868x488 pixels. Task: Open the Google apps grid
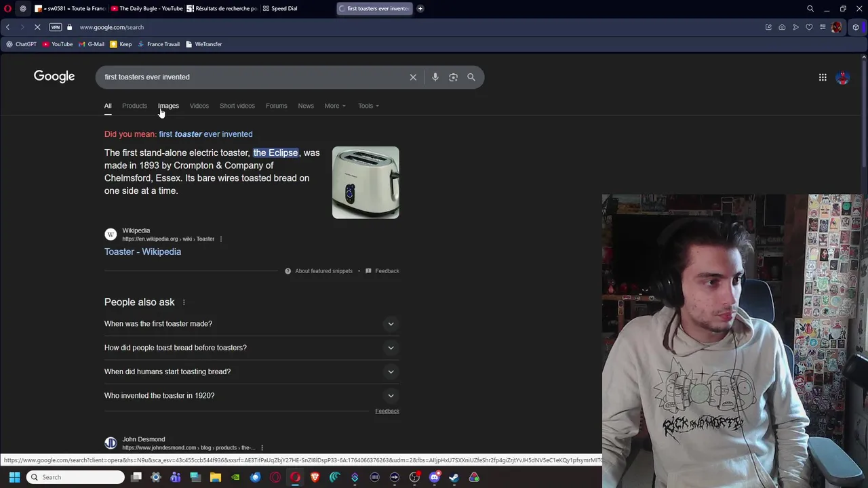(823, 77)
